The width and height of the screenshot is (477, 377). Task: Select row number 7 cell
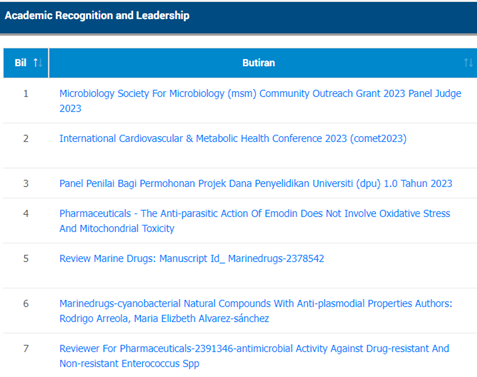coord(26,348)
